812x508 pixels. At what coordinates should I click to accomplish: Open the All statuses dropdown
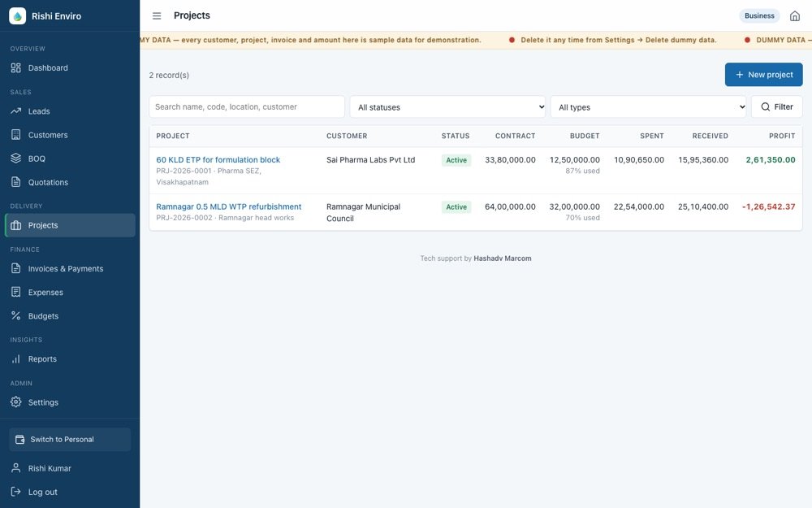coord(447,106)
